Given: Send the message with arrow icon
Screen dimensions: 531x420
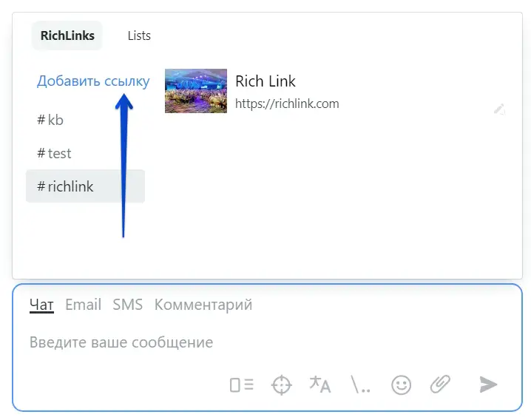Looking at the screenshot, I should click(x=488, y=385).
